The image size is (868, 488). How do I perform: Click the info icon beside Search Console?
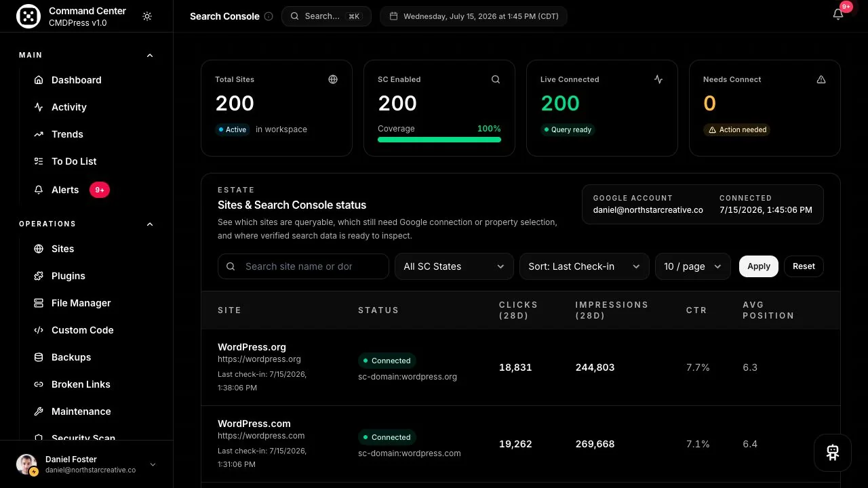coord(269,16)
